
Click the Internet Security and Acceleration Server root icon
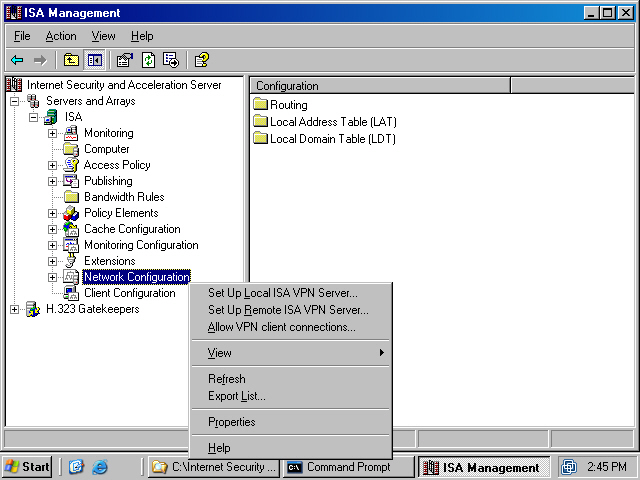(x=14, y=85)
